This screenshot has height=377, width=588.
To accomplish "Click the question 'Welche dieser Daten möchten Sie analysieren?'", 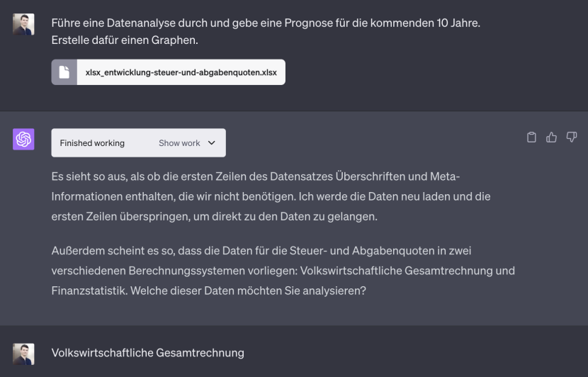I will point(248,291).
